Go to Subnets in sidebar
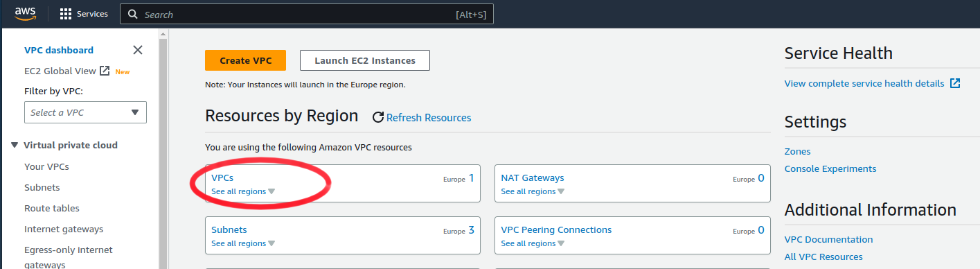The width and height of the screenshot is (980, 269). click(42, 187)
